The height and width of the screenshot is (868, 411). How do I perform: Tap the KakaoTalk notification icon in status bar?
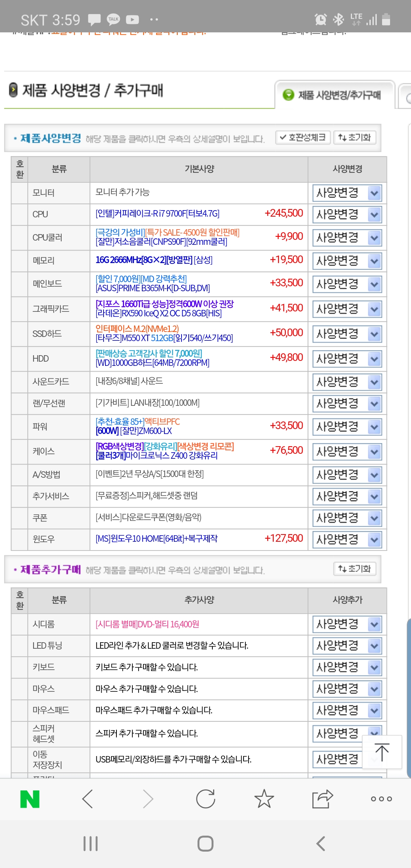[x=113, y=19]
